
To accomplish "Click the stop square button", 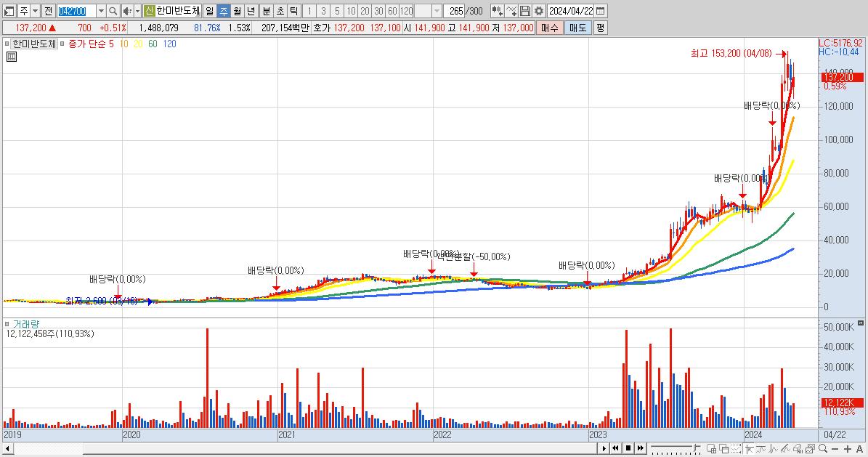I will point(628,448).
